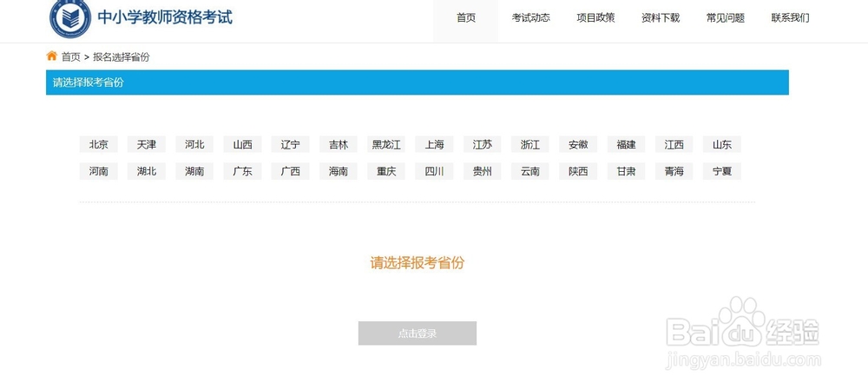Click the 报名选择省份 breadcrumb text
868x389 pixels.
click(122, 56)
